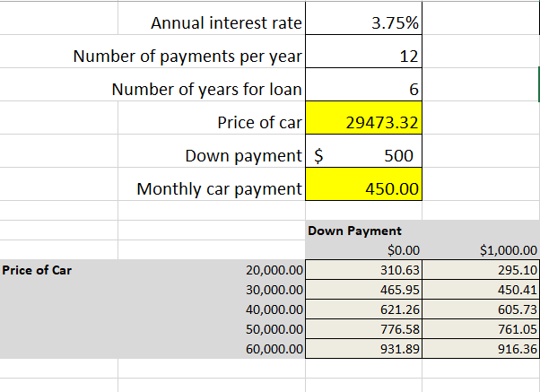This screenshot has width=540, height=392.
Task: Click the $0.00 down payment column header
Action: click(x=364, y=250)
